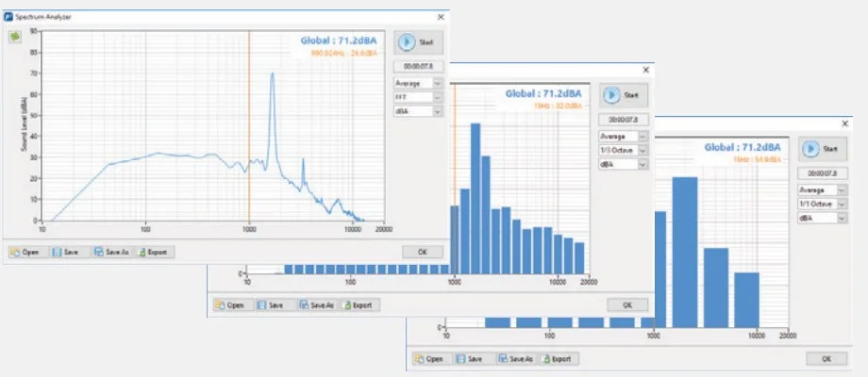Viewport: 868px width, 377px height.
Task: Export data from the FFT window
Action: tap(154, 252)
